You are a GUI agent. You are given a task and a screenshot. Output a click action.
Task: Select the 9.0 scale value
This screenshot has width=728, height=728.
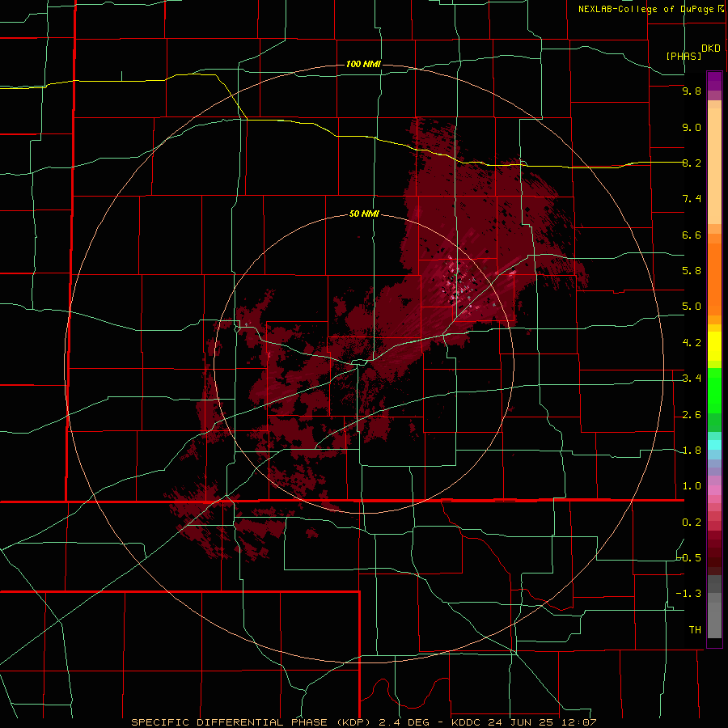pos(692,127)
